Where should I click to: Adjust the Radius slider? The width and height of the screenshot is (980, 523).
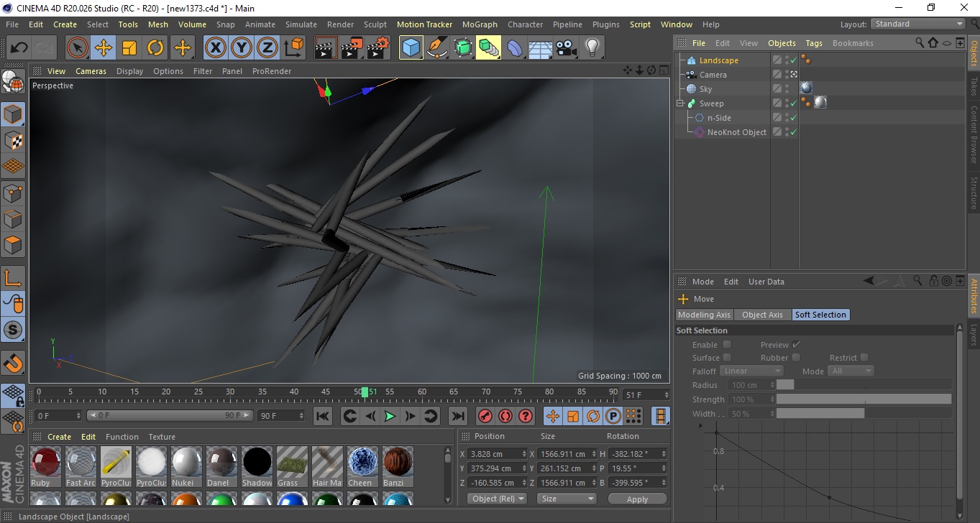point(864,385)
